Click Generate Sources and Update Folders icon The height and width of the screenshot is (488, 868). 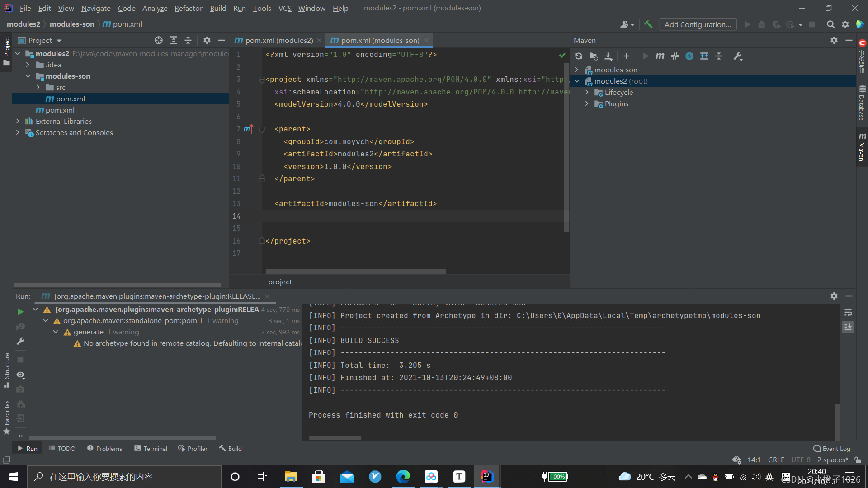coord(594,56)
